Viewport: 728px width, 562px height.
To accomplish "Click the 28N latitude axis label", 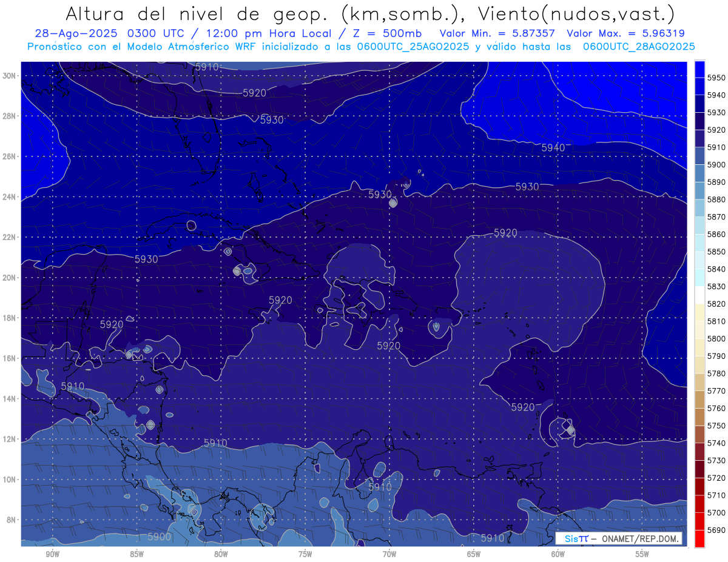I will pos(9,116).
